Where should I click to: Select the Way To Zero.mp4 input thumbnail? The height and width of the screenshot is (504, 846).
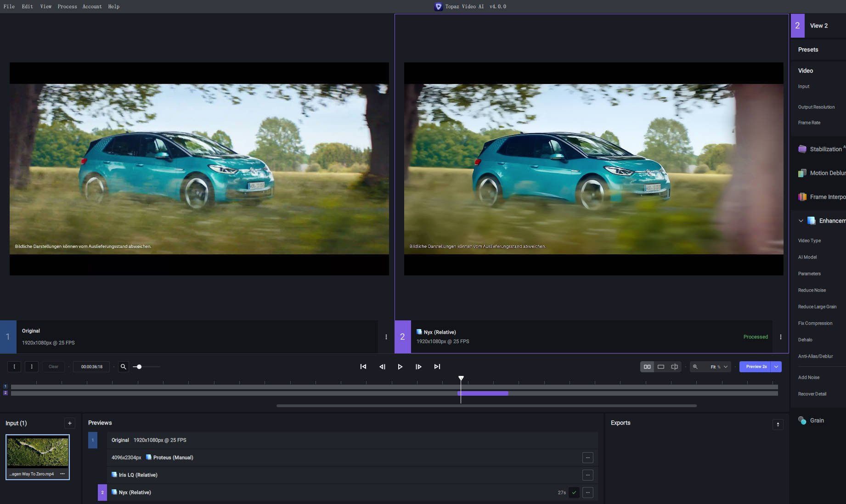(38, 452)
